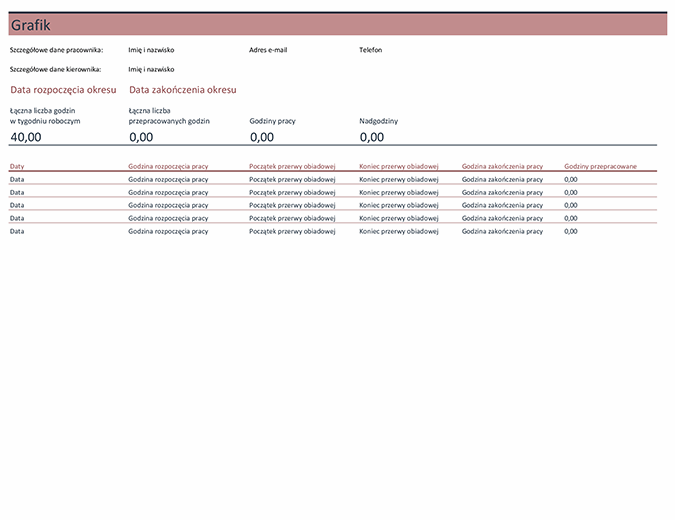Click the first Data cell in table
This screenshot has height=520, width=675.
coord(18,179)
